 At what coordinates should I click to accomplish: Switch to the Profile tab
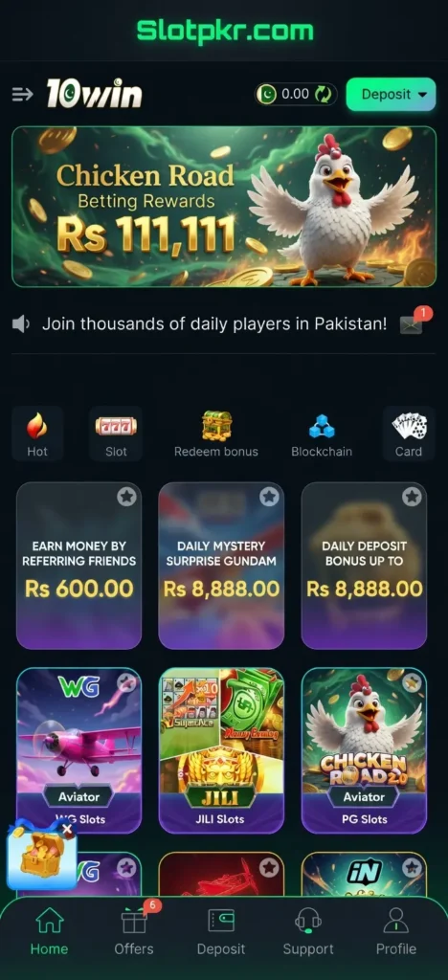[396, 931]
